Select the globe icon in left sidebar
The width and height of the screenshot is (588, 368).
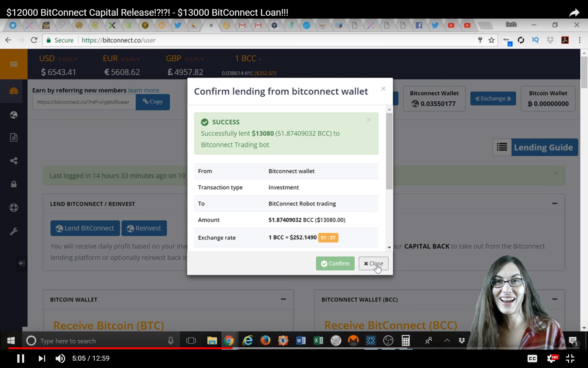(x=14, y=115)
